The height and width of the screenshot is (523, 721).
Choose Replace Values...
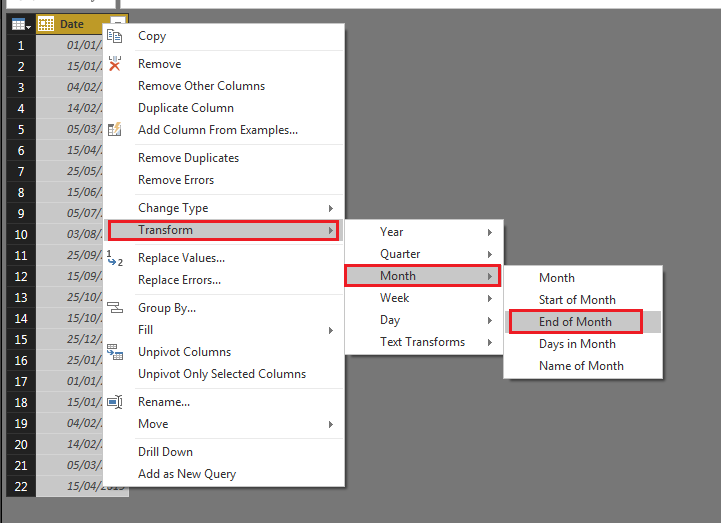point(223,258)
